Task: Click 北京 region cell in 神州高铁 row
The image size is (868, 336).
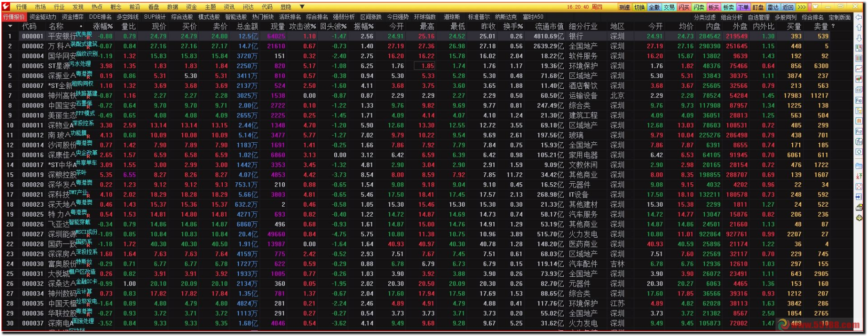Action: (x=617, y=95)
